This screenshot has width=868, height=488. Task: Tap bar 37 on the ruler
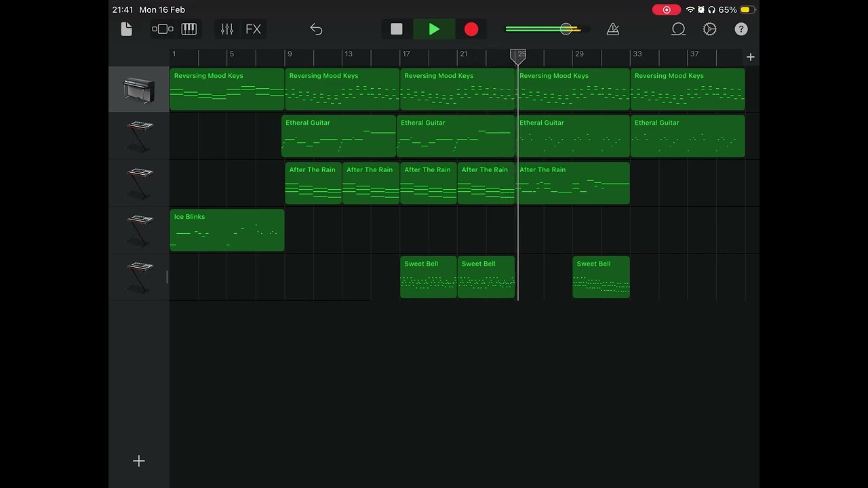point(694,54)
